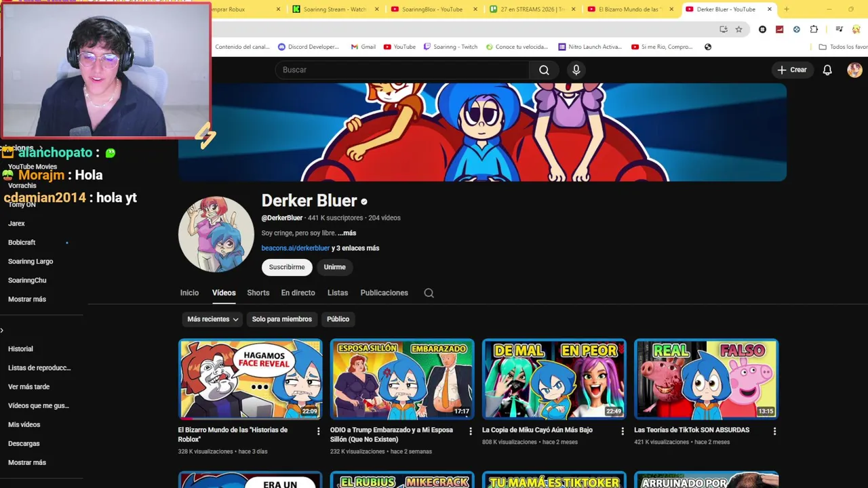Click the install app icon in address bar
Viewport: 868px width, 488px height.
click(724, 29)
